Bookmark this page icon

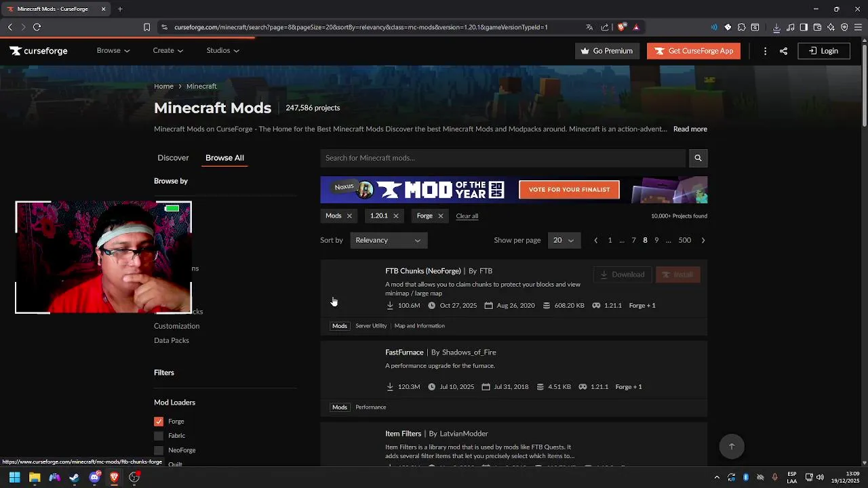(x=146, y=27)
